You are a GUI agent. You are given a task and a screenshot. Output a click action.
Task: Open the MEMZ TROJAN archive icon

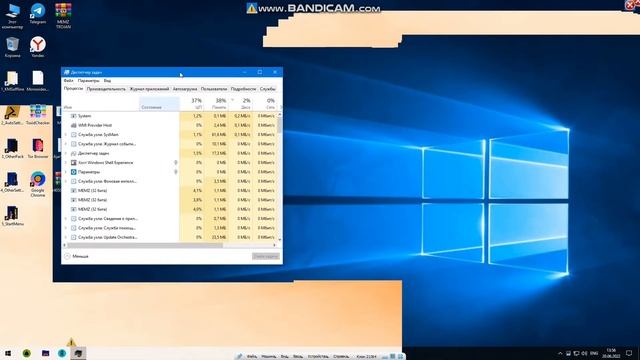[x=63, y=16]
